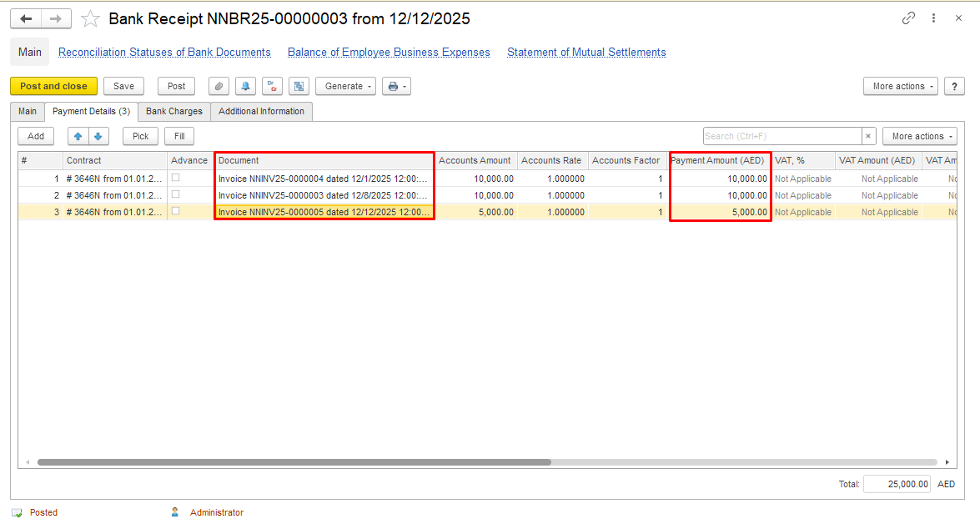Click the Accounts Amount column header
This screenshot has width=980, height=529.
pyautogui.click(x=475, y=161)
